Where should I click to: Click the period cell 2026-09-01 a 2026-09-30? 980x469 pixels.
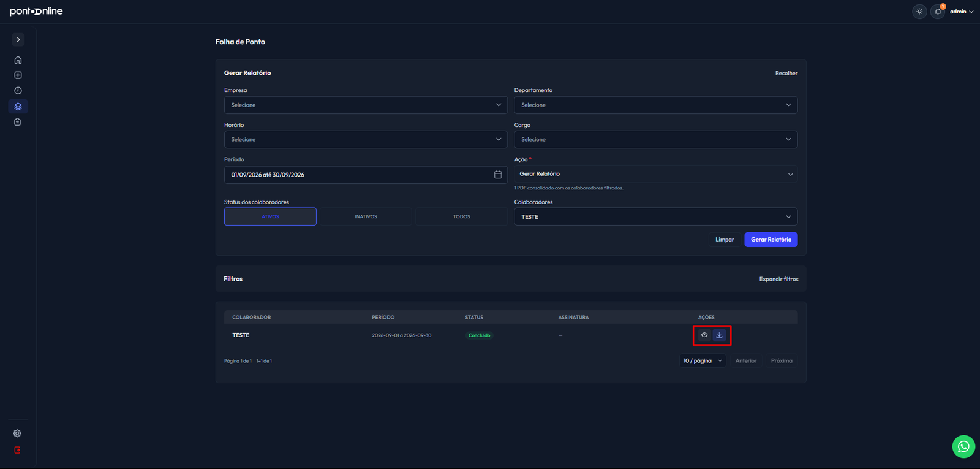click(x=402, y=335)
